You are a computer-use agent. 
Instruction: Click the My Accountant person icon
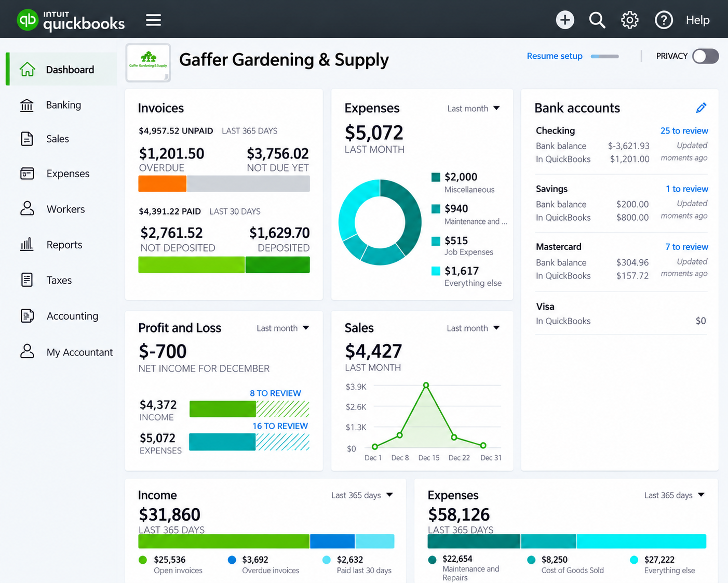click(x=27, y=351)
